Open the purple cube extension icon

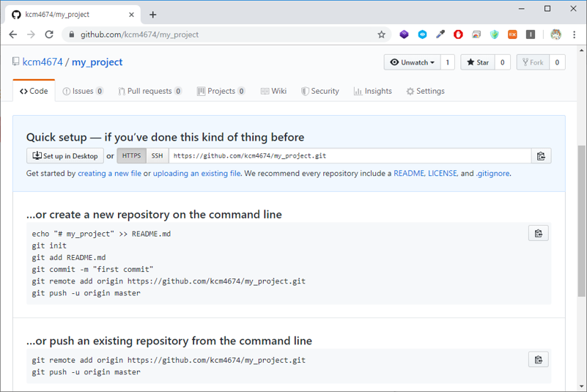(x=404, y=34)
